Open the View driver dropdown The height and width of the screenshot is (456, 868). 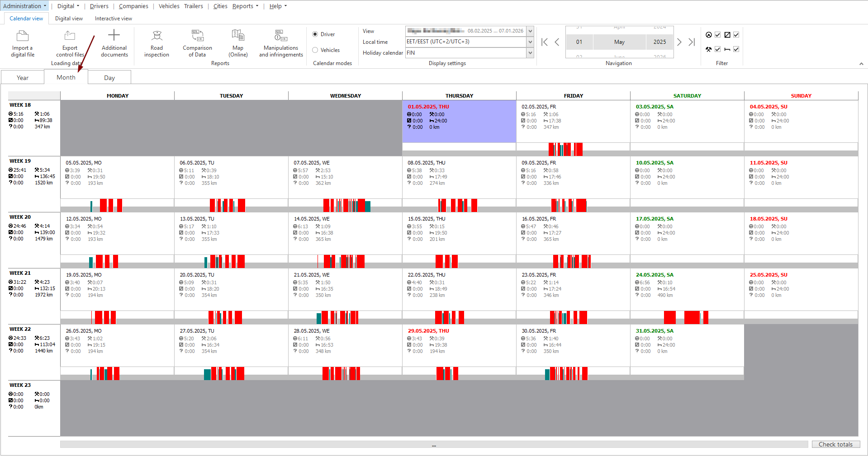click(530, 31)
